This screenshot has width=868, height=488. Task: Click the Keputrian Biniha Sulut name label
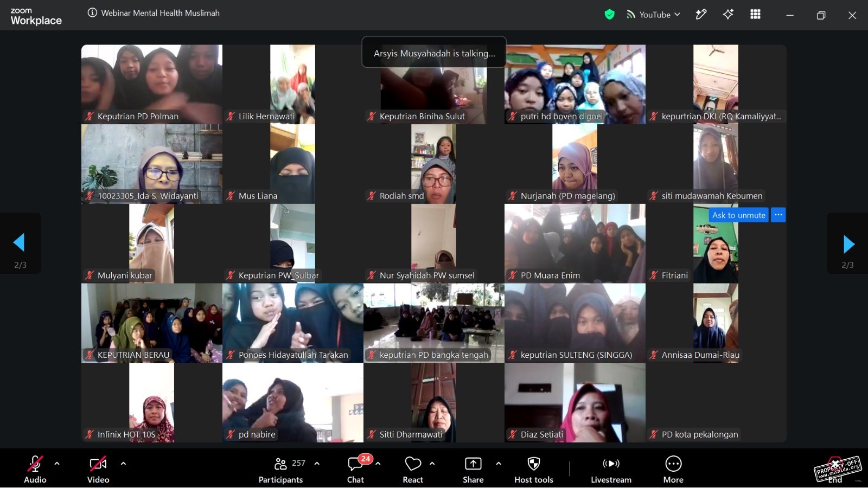[x=422, y=117]
